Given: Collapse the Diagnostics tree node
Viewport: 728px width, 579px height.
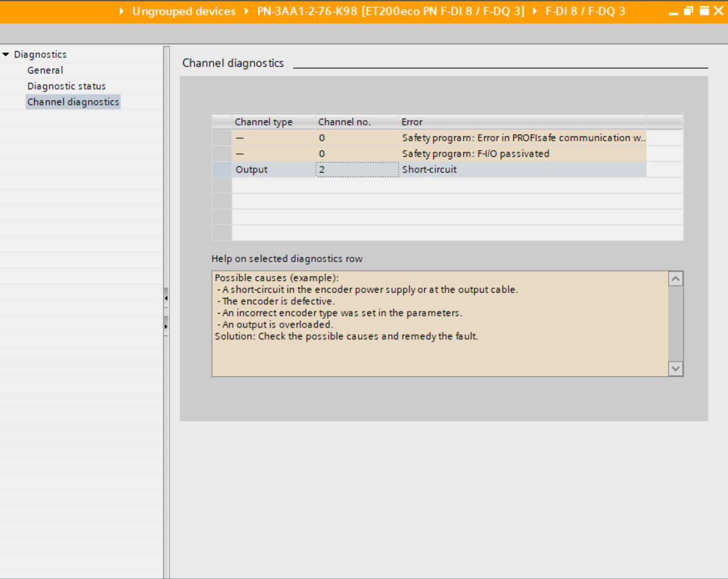Looking at the screenshot, I should coord(5,55).
